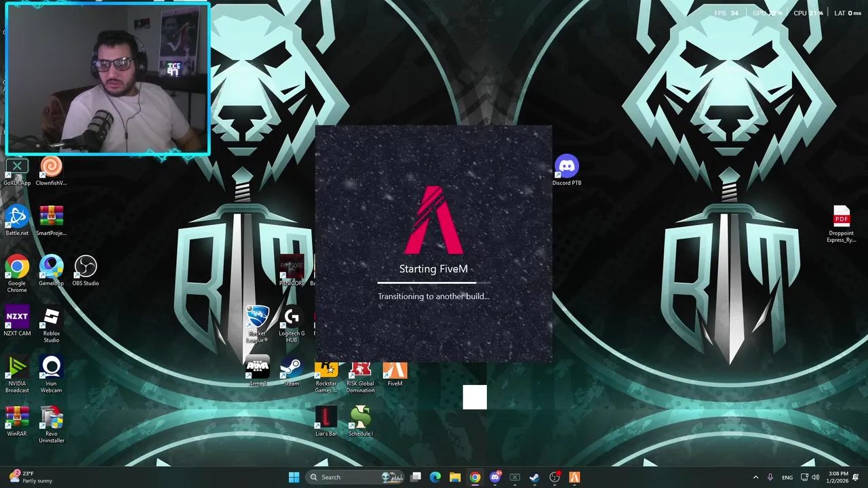Open the network status tray icon
The width and height of the screenshot is (868, 488).
pyautogui.click(x=804, y=477)
